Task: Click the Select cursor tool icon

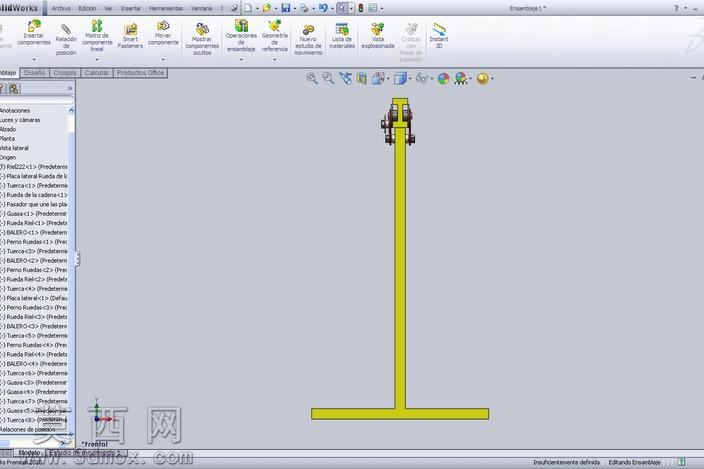Action: 342,8
